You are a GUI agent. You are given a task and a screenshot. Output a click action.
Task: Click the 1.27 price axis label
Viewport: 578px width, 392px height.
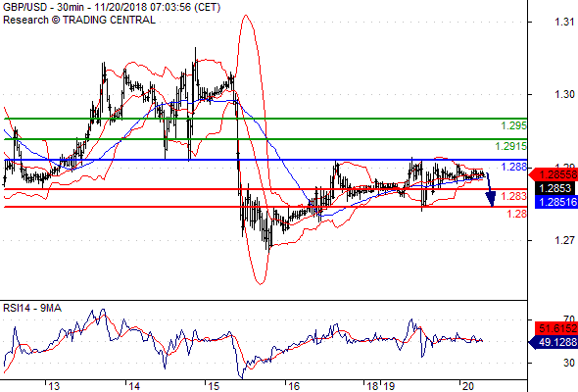point(564,240)
